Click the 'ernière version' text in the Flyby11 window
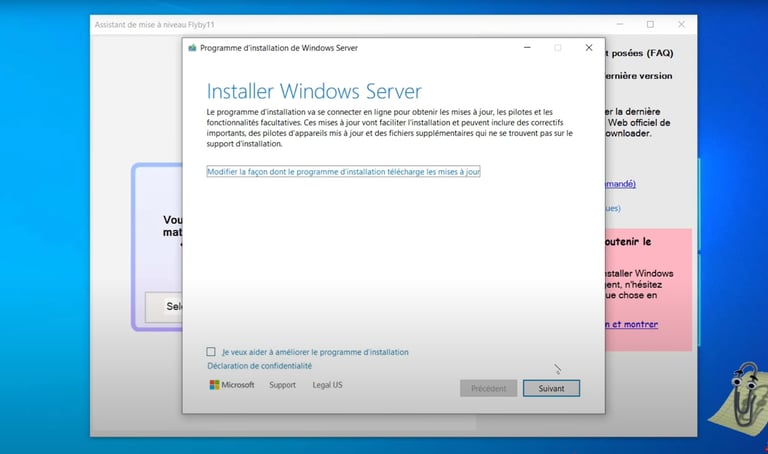Viewport: 768px width, 454px height. pos(639,76)
